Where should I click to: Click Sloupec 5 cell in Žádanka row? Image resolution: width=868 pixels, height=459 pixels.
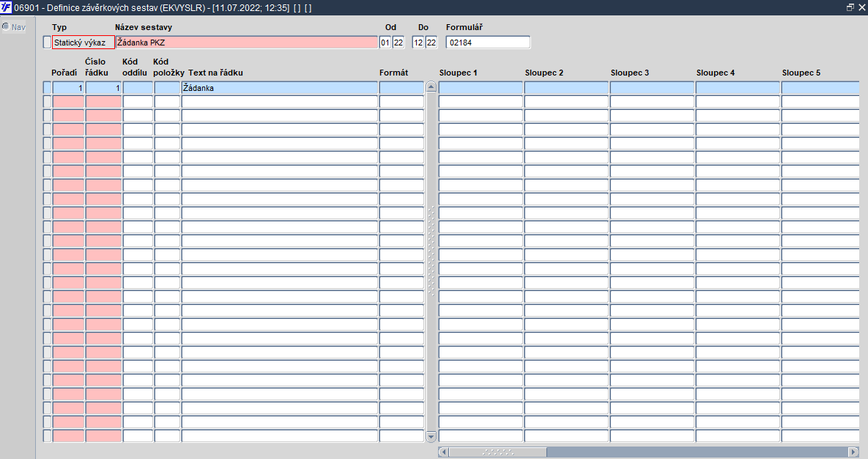pos(820,87)
